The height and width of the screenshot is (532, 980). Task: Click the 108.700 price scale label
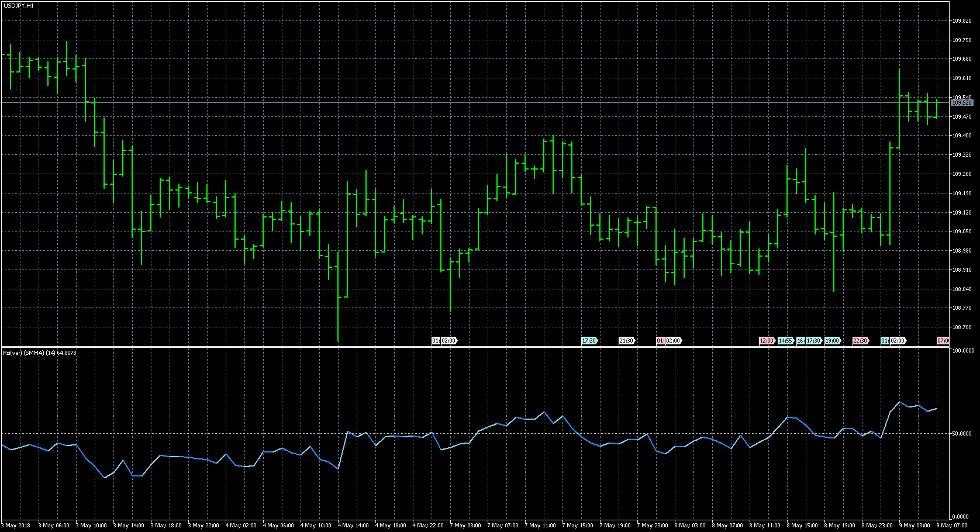[961, 327]
